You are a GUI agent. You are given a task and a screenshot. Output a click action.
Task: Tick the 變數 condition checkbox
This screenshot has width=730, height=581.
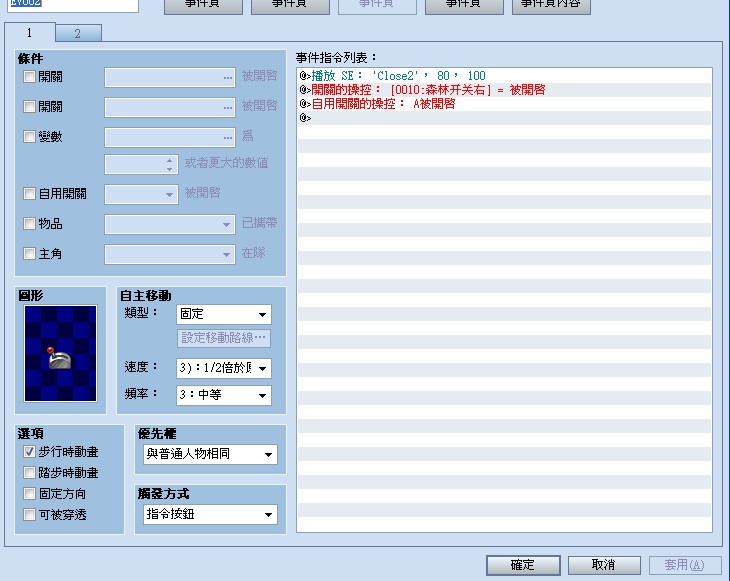(29, 136)
